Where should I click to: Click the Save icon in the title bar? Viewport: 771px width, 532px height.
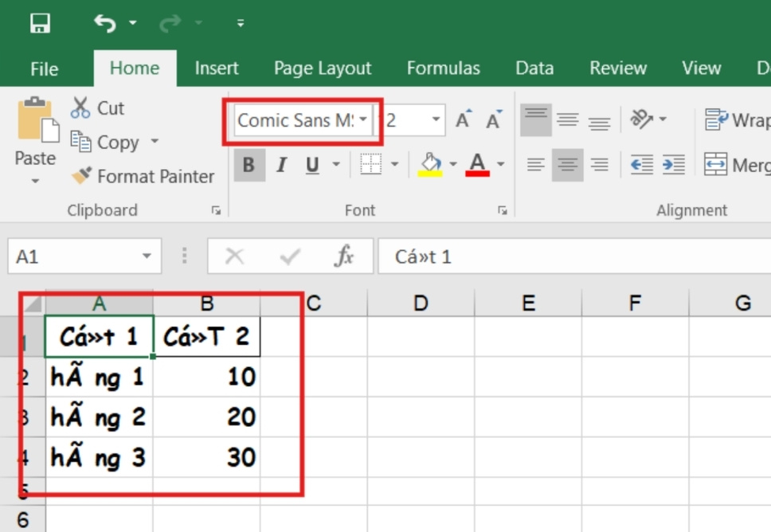pos(40,23)
